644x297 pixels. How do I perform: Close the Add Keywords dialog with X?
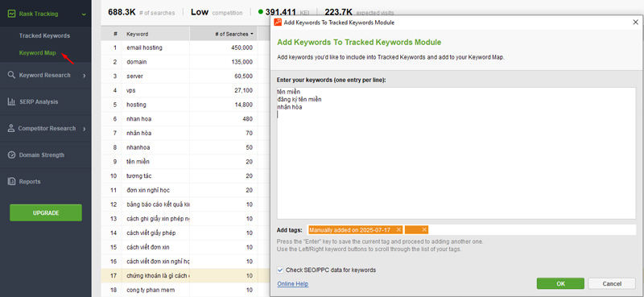click(x=635, y=23)
